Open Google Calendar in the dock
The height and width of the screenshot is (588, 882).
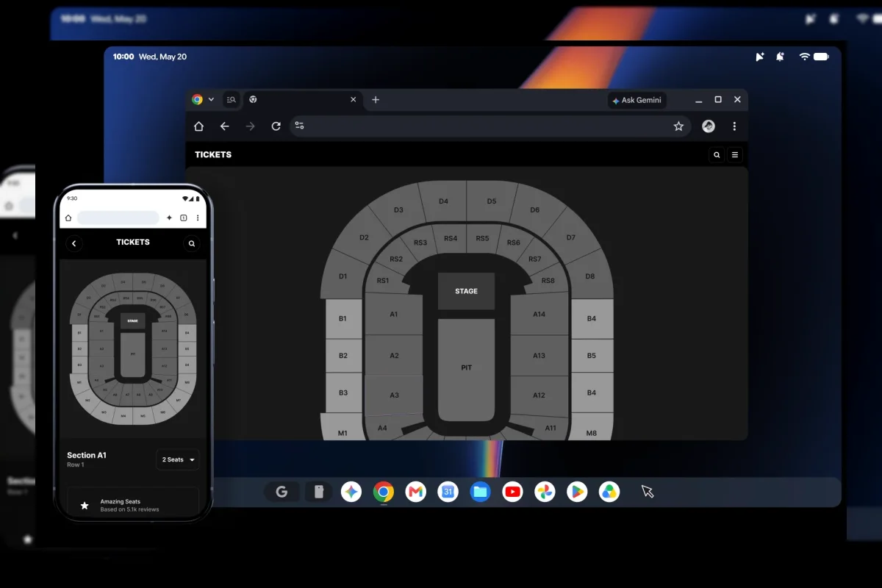click(x=448, y=492)
